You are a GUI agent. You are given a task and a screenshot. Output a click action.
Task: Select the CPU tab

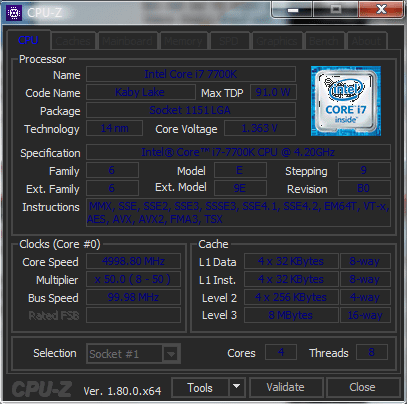tap(28, 40)
